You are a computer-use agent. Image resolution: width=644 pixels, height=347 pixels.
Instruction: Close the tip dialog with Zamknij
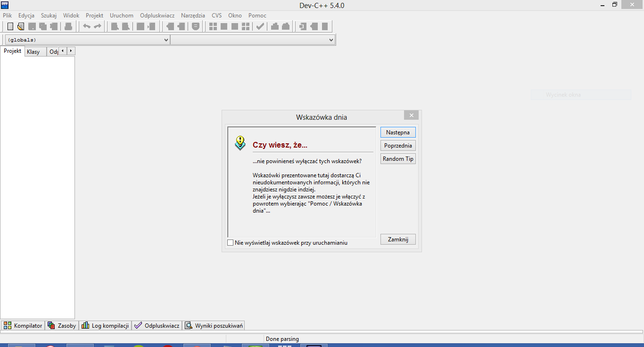pyautogui.click(x=398, y=240)
